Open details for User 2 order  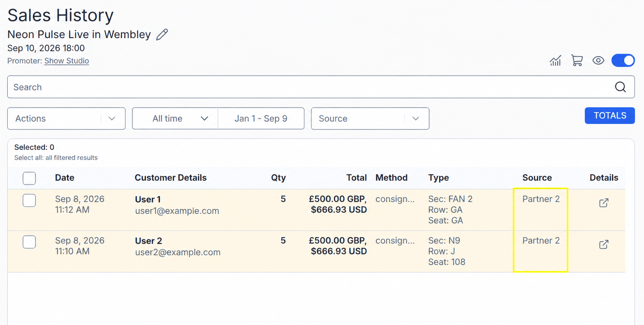pos(604,244)
